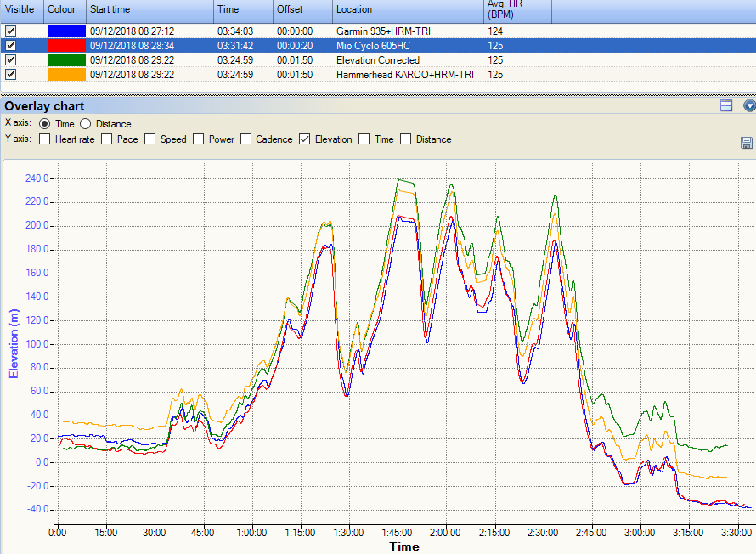The image size is (756, 554).
Task: Click the save chart floppy disk icon
Action: pos(747,143)
